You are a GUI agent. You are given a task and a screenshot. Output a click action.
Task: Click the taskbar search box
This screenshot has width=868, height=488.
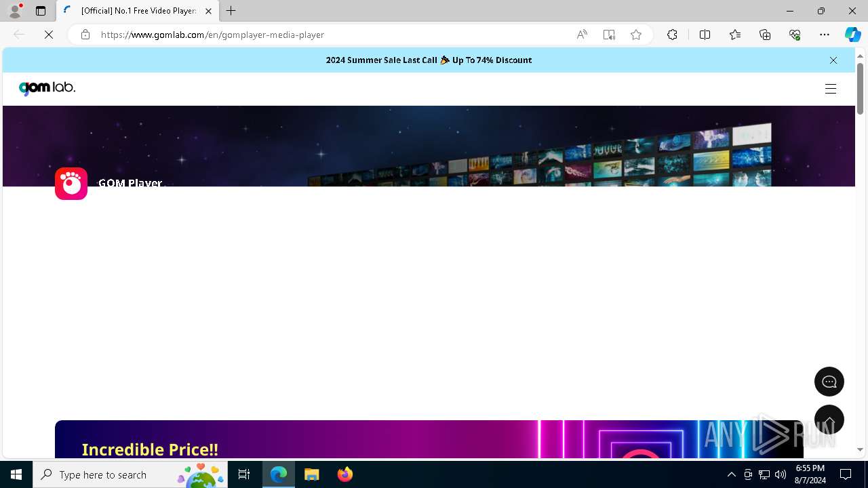(130, 474)
